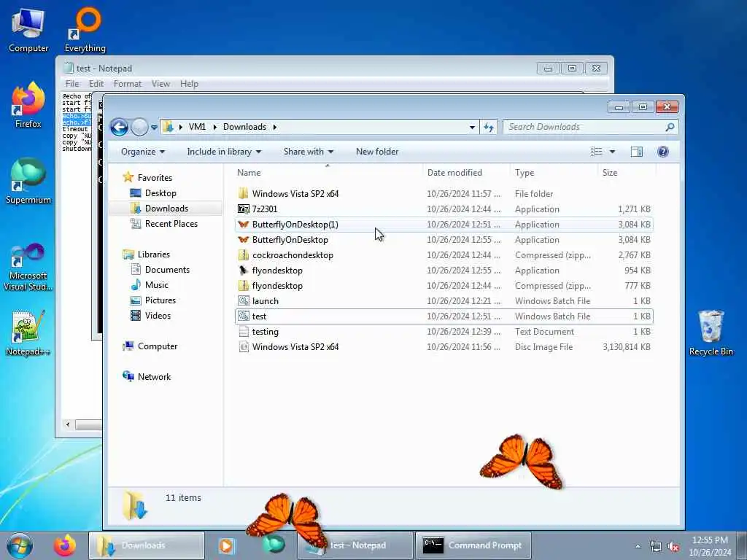Select ButterflyOnDesktop(1) file
The width and height of the screenshot is (747, 560).
pos(444,225)
